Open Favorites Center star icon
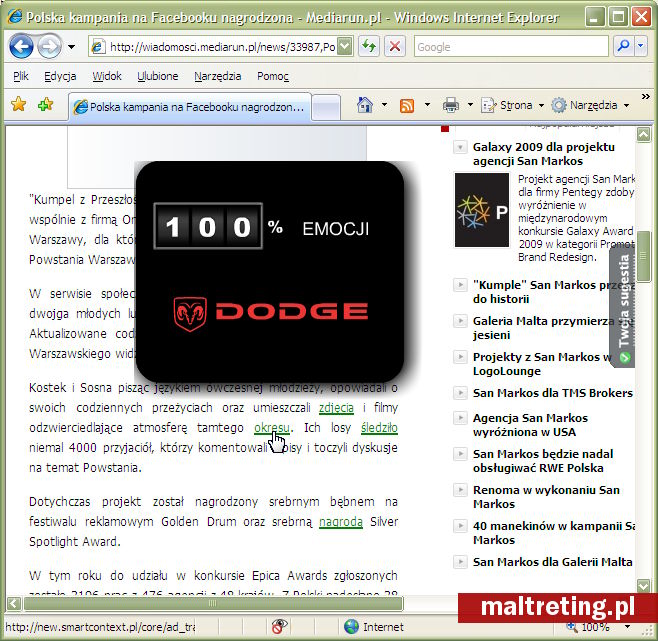This screenshot has width=658, height=641. tap(18, 104)
